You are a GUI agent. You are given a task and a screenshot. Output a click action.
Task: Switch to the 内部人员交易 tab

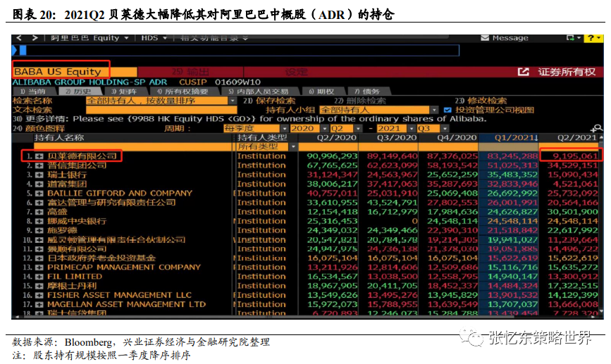point(259,92)
